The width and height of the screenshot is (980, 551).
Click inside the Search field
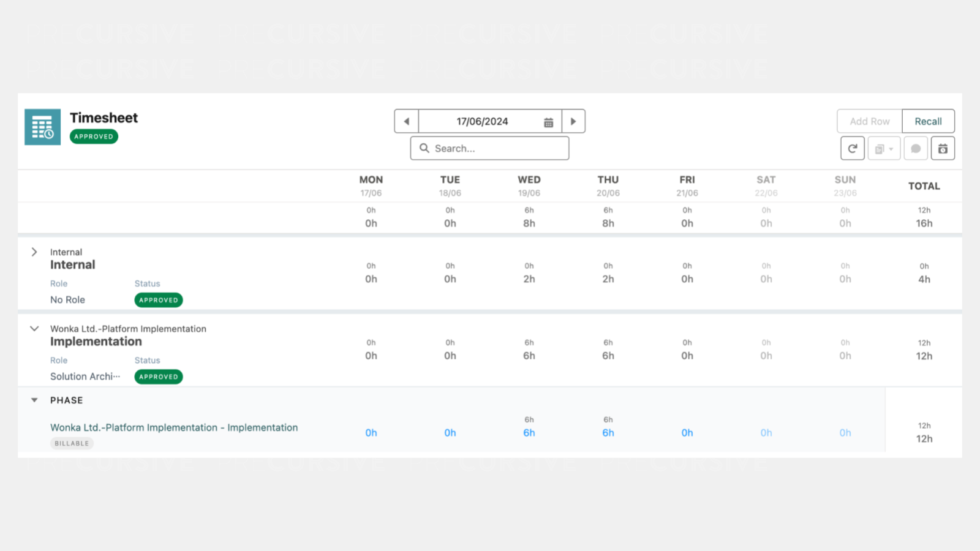tap(496, 148)
